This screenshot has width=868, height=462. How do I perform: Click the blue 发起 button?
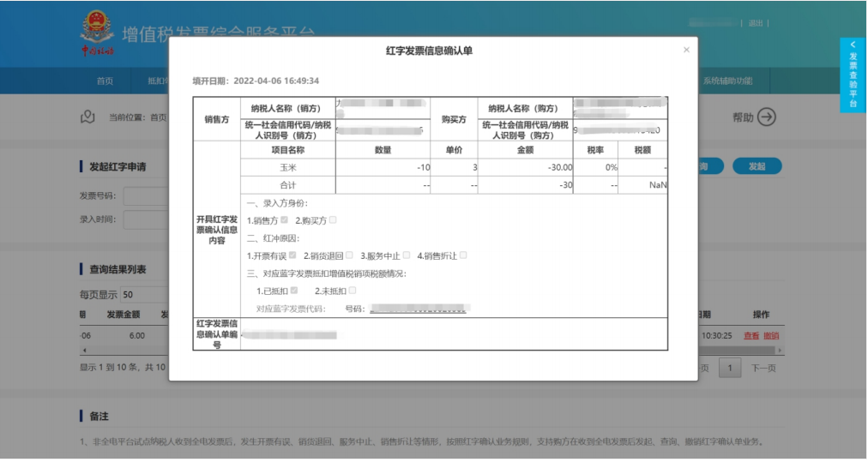tap(756, 166)
